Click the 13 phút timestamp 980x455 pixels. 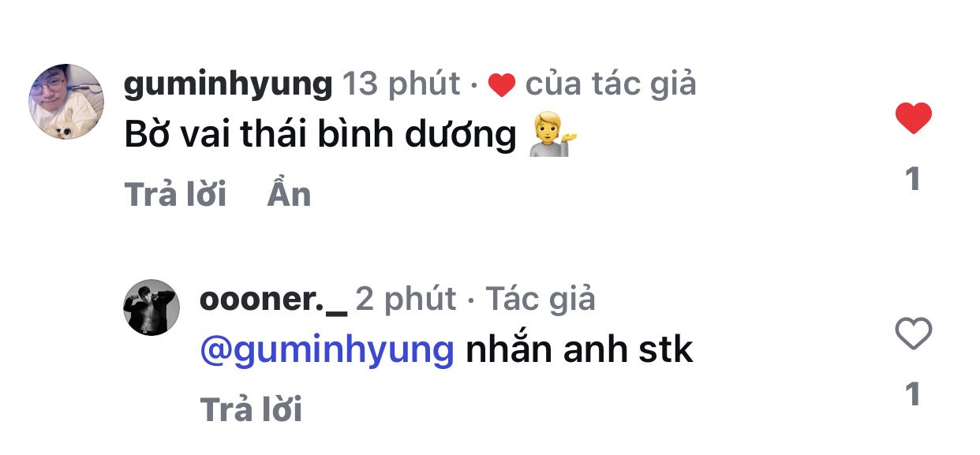point(402,84)
